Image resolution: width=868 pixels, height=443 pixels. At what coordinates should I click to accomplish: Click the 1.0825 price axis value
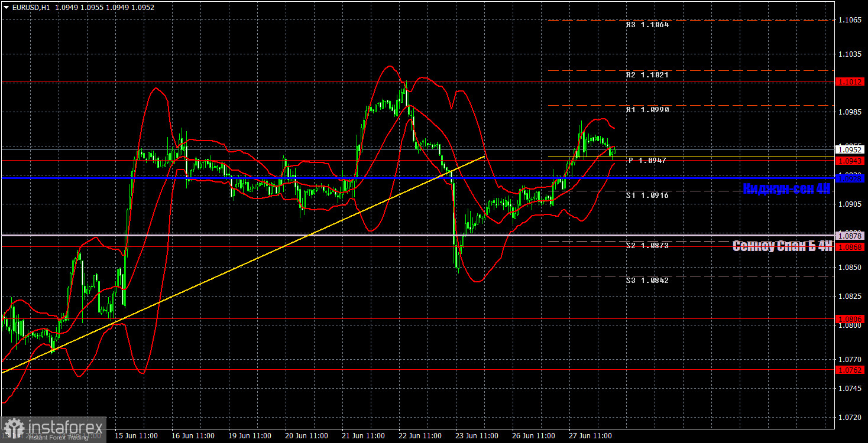click(849, 296)
